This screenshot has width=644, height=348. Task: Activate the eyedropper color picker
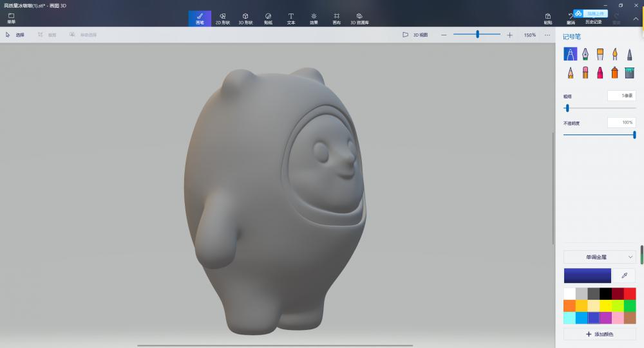click(x=624, y=276)
